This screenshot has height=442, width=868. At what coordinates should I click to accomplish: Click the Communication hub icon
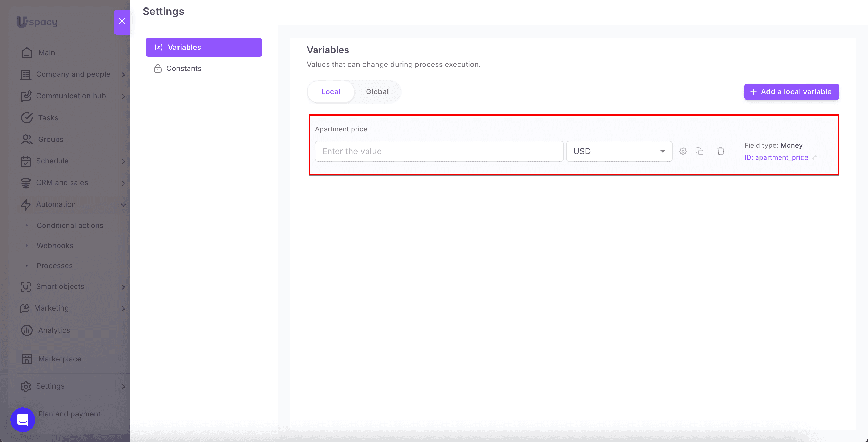tap(26, 96)
